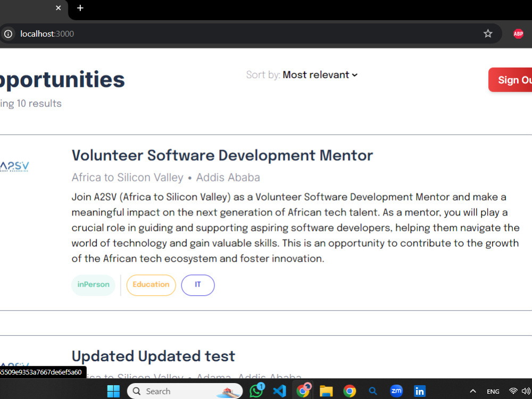Image resolution: width=532 pixels, height=399 pixels.
Task: Open the volume control icon
Action: [526, 391]
